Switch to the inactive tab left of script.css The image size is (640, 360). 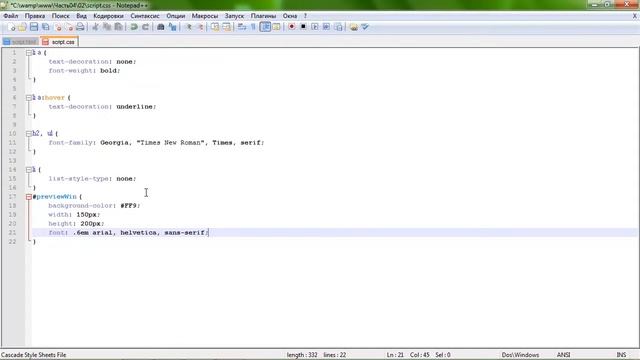20,42
